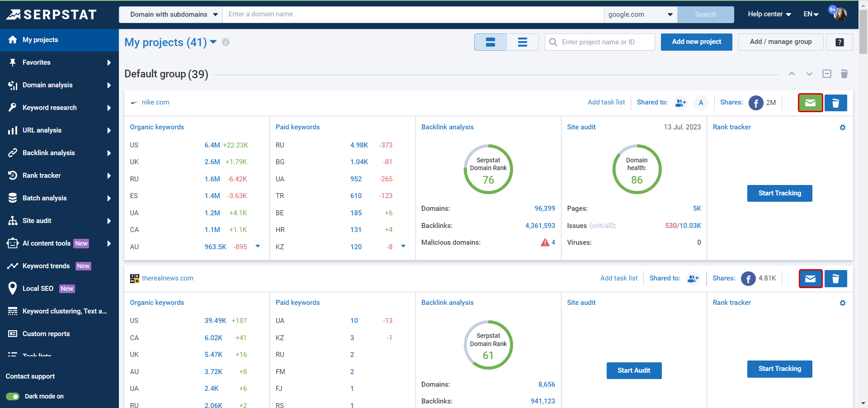Open Custom reports in the sidebar

click(46, 334)
